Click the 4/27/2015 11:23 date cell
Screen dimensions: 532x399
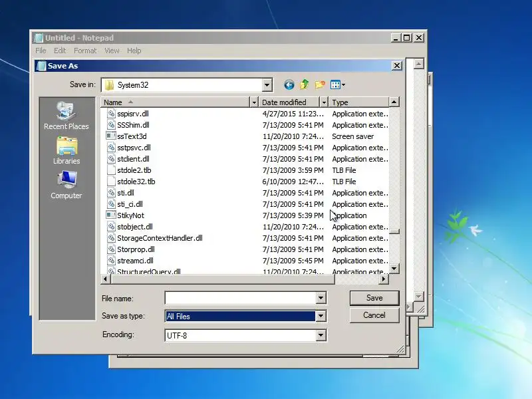coord(293,114)
